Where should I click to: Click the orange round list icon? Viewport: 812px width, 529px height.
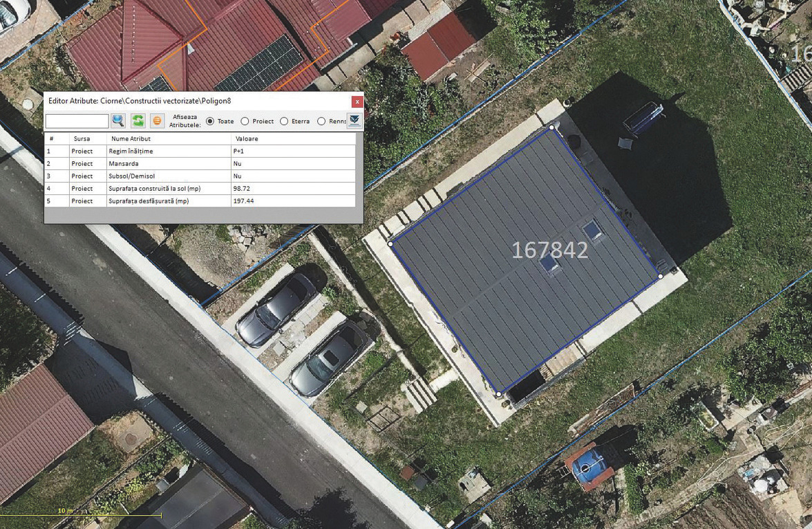point(158,121)
